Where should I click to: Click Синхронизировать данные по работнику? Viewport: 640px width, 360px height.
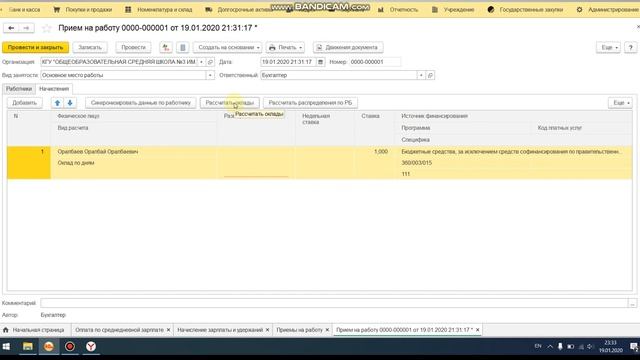pos(141,103)
